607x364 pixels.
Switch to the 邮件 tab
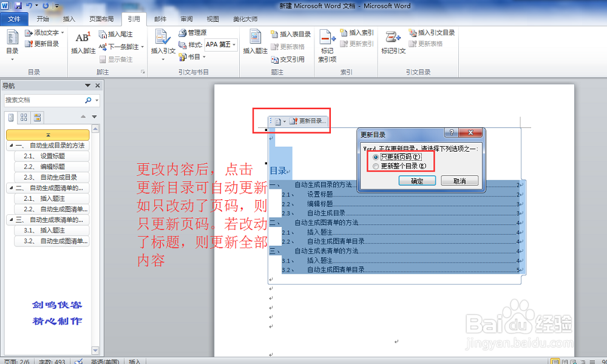[160, 19]
